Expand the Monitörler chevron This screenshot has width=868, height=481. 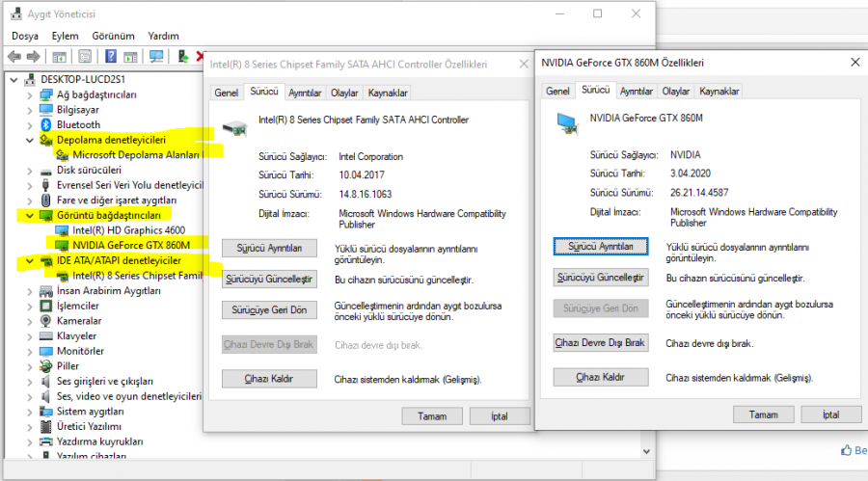tap(30, 351)
